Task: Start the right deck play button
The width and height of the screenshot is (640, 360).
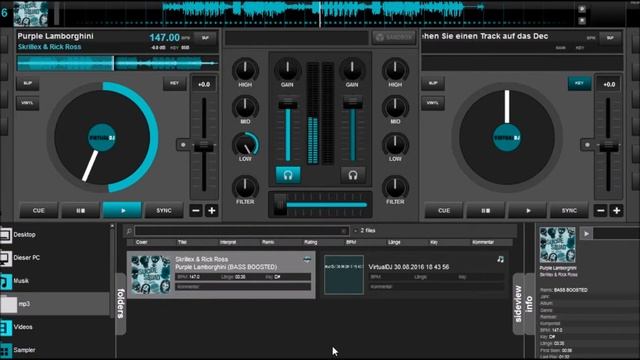Action: coord(528,211)
